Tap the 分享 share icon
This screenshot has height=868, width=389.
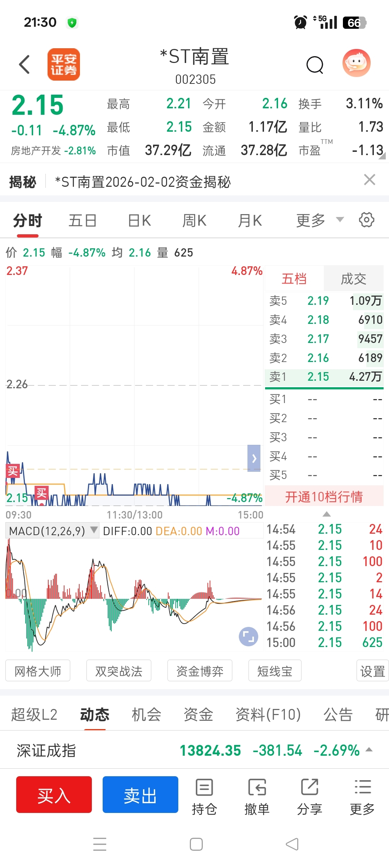coord(309,796)
